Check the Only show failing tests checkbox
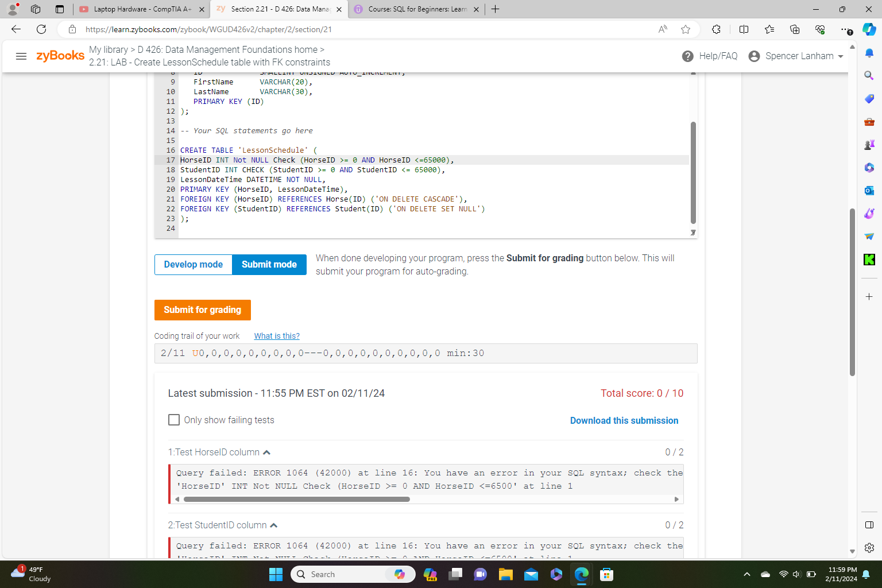This screenshot has height=588, width=882. (174, 420)
